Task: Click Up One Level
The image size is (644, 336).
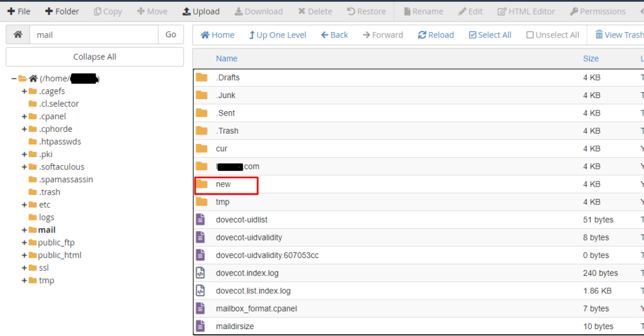Action: [277, 35]
